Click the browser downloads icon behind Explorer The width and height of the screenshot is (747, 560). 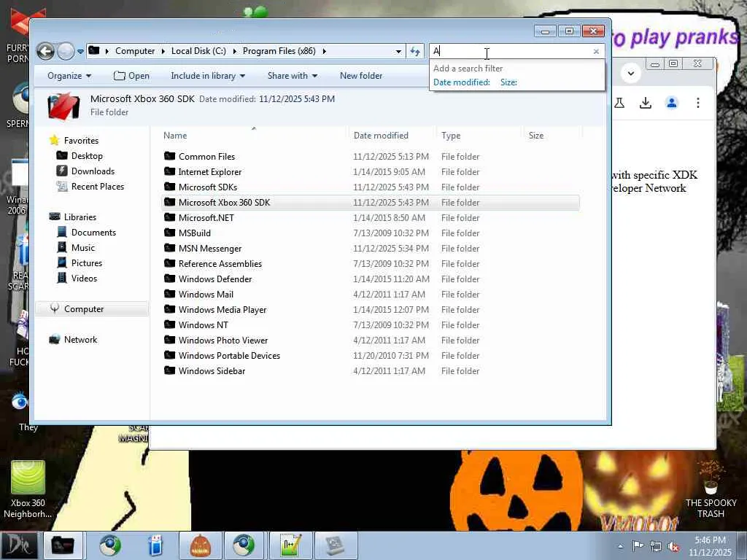[646, 103]
